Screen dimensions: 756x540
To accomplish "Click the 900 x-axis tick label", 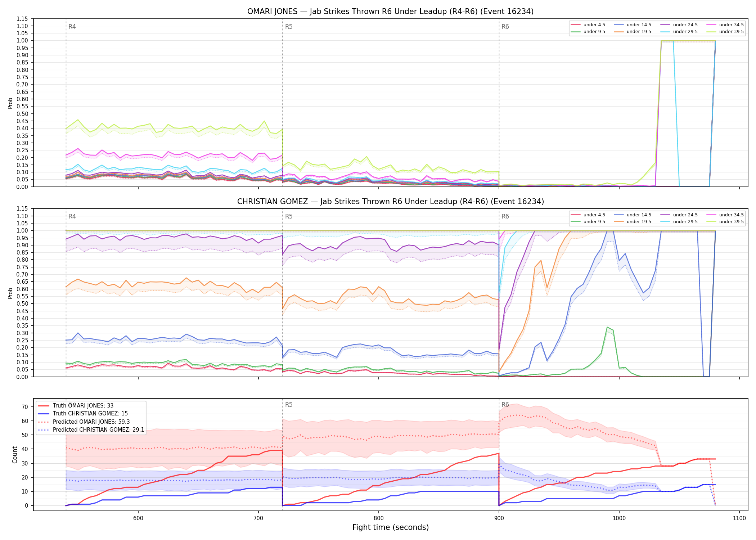I will point(499,518).
